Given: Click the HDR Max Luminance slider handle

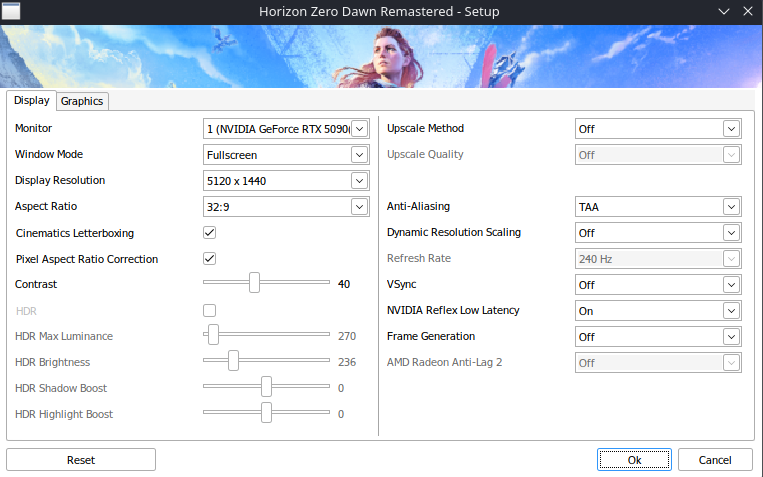Looking at the screenshot, I should coord(213,334).
